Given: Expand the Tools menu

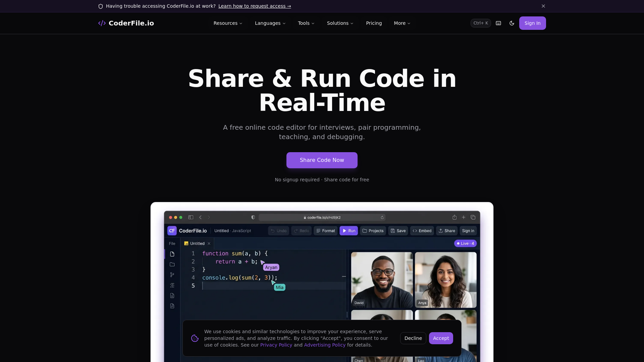Looking at the screenshot, I should pos(306,23).
